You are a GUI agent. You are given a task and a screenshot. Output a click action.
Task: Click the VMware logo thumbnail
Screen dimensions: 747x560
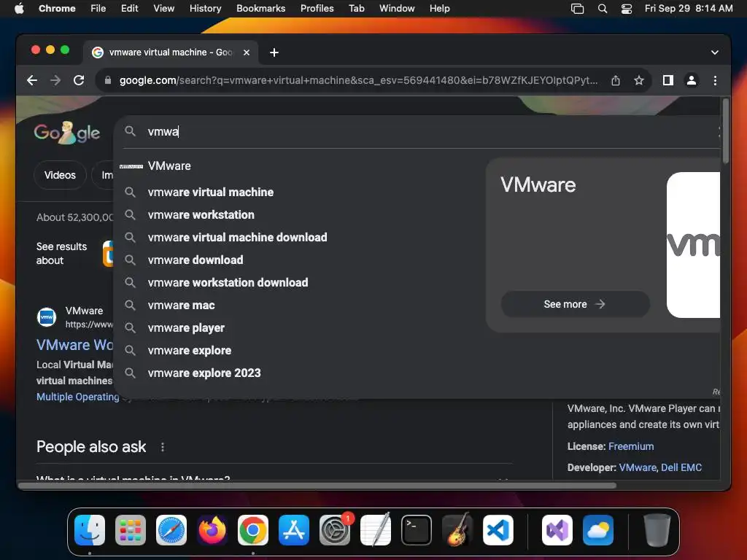(x=693, y=245)
